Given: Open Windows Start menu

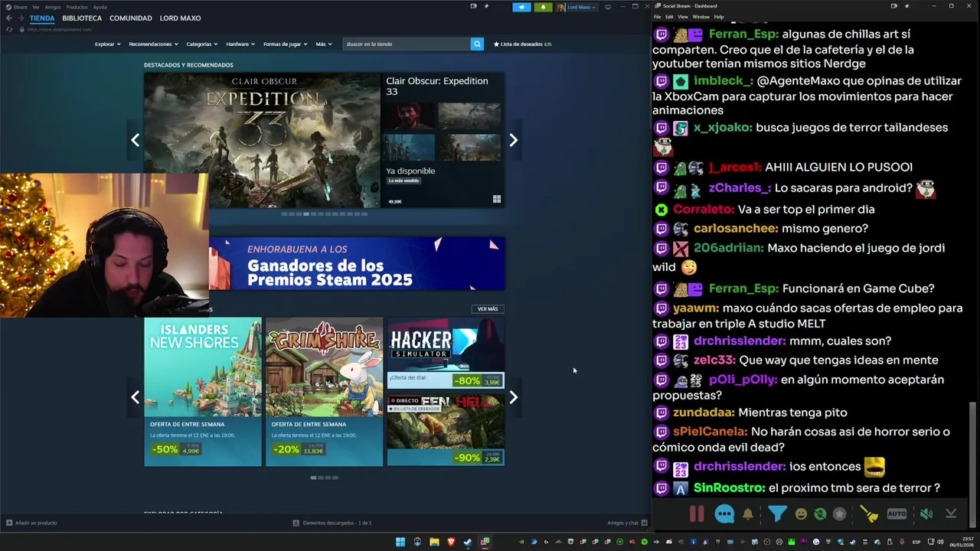Looking at the screenshot, I should click(400, 542).
